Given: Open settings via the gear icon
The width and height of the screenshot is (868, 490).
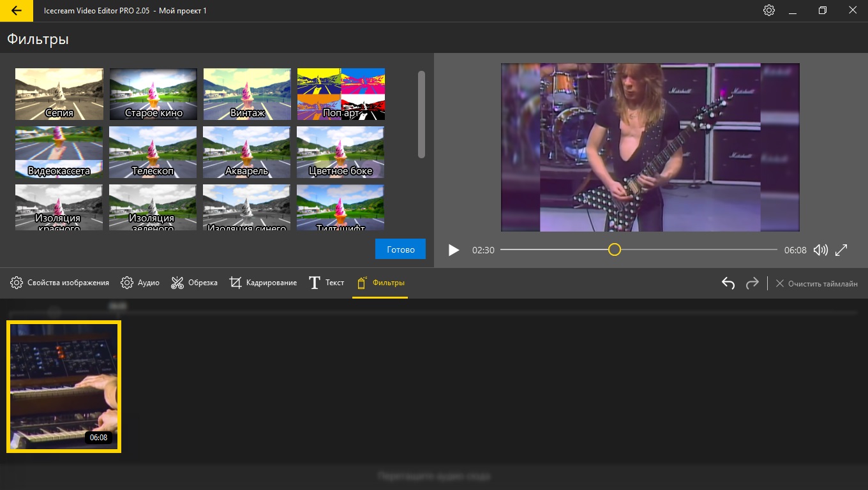Looking at the screenshot, I should coord(769,11).
